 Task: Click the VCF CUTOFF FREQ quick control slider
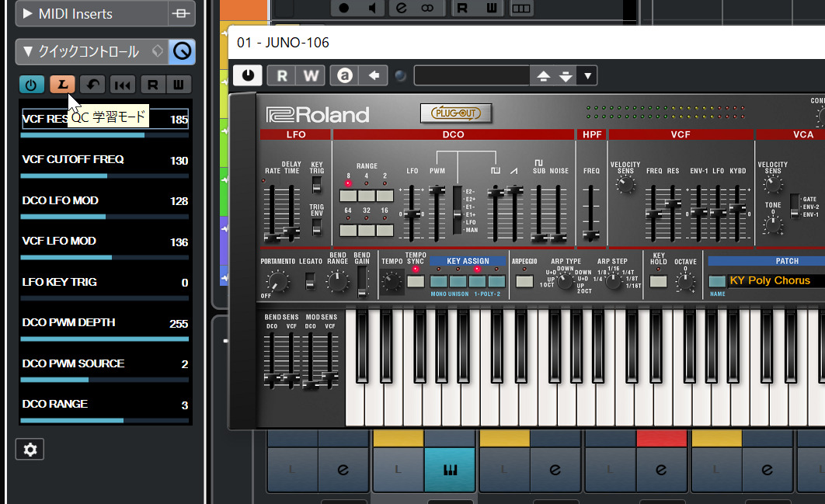point(104,176)
